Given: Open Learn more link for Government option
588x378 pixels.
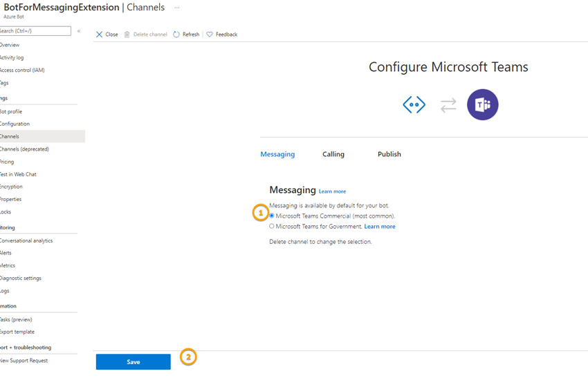Looking at the screenshot, I should pos(380,227).
